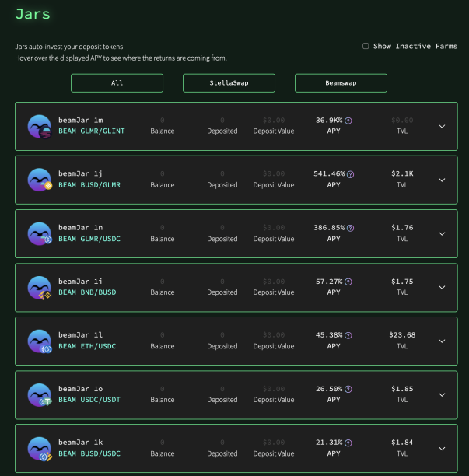The image size is (469, 476).
Task: Click the $2.1K TVL value
Action: click(x=402, y=173)
